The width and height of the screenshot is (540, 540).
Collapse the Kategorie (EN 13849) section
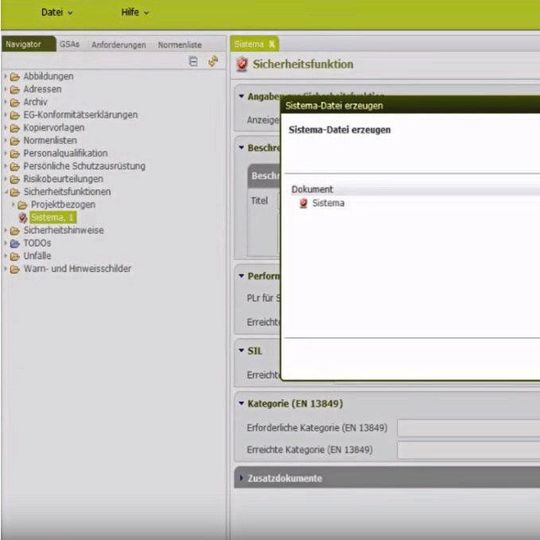241,403
